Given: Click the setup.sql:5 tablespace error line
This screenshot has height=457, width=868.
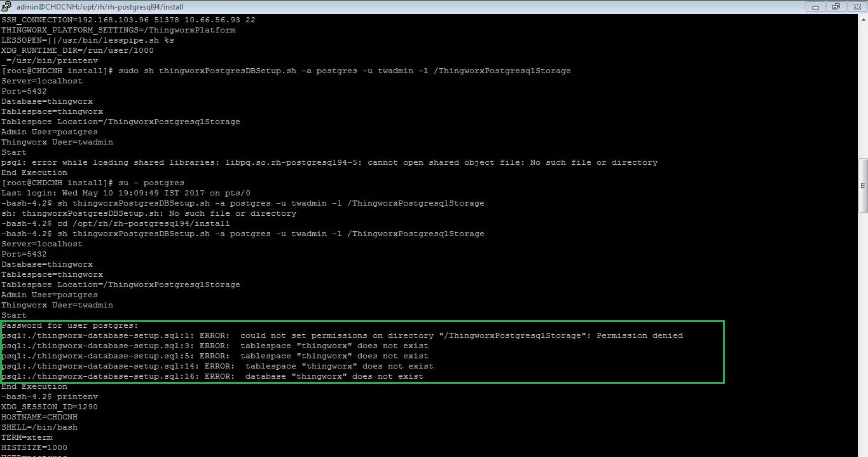Looking at the screenshot, I should click(x=215, y=356).
